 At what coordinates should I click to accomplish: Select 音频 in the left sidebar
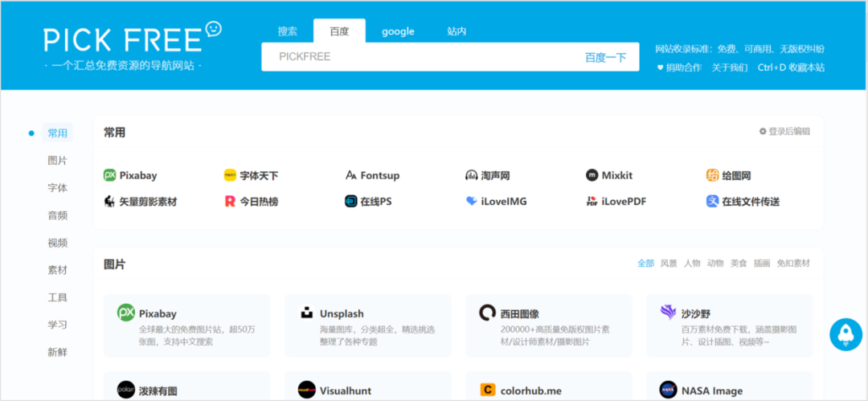pos(58,215)
